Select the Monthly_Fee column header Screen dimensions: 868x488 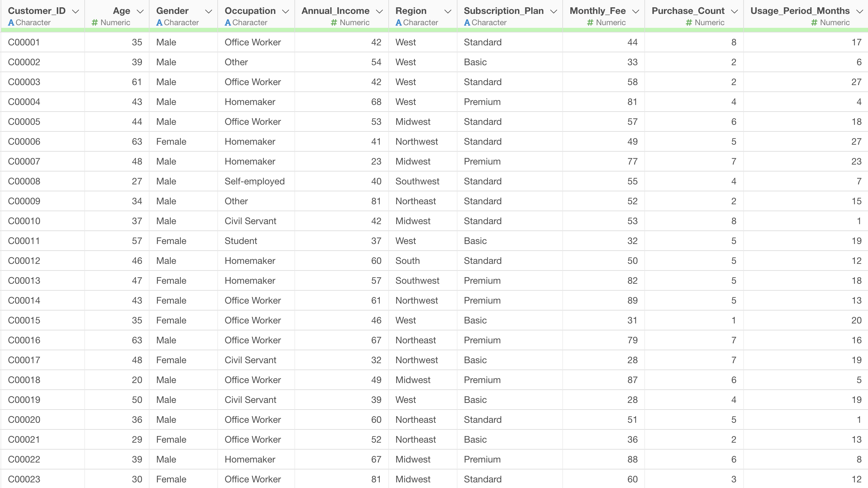click(597, 11)
